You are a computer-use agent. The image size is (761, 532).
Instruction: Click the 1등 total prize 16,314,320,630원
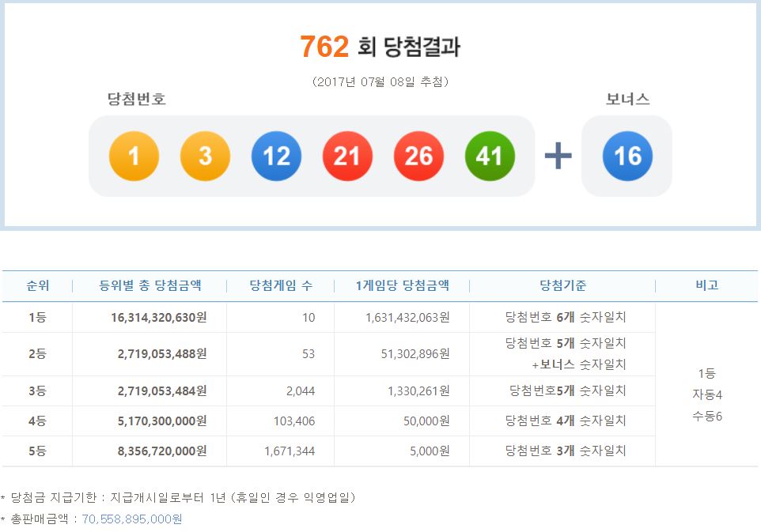coord(159,317)
